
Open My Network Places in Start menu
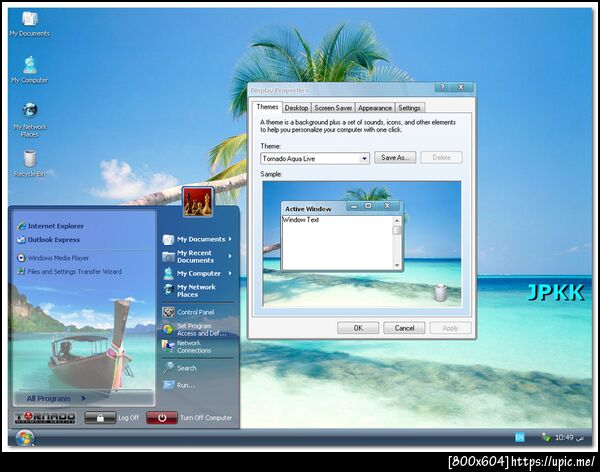190,291
